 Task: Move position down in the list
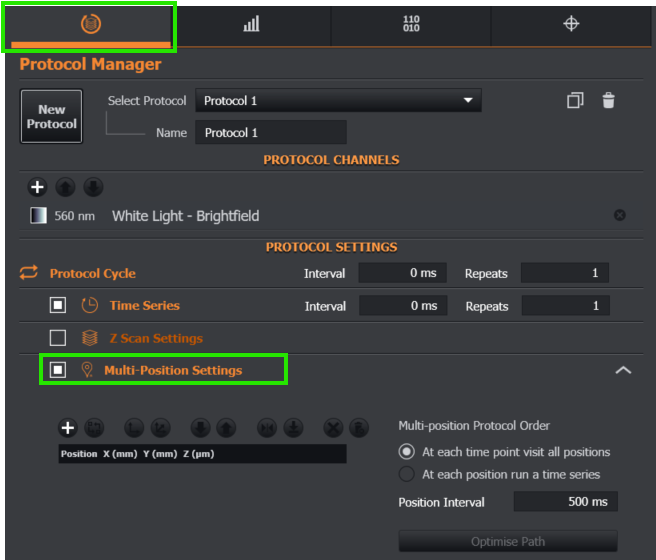200,428
